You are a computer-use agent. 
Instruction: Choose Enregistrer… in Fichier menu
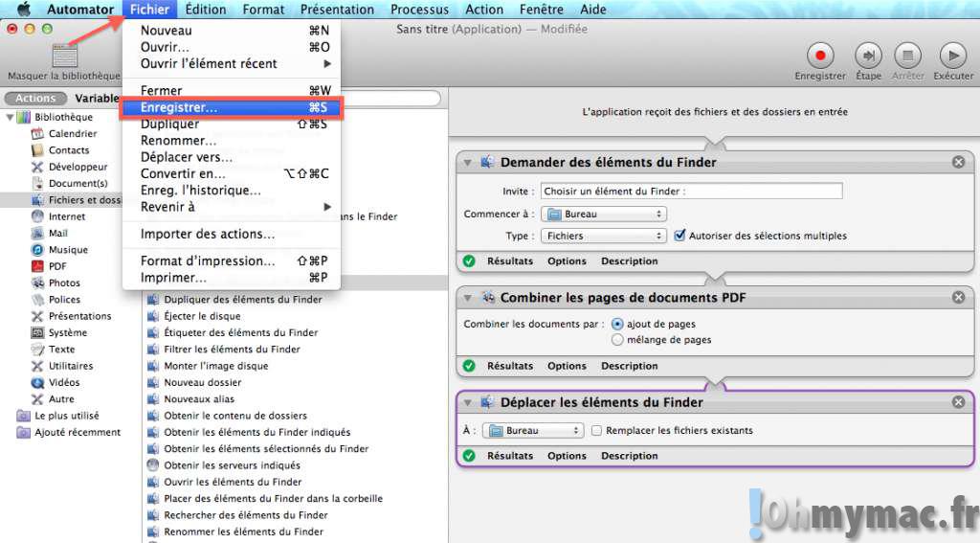coord(232,107)
